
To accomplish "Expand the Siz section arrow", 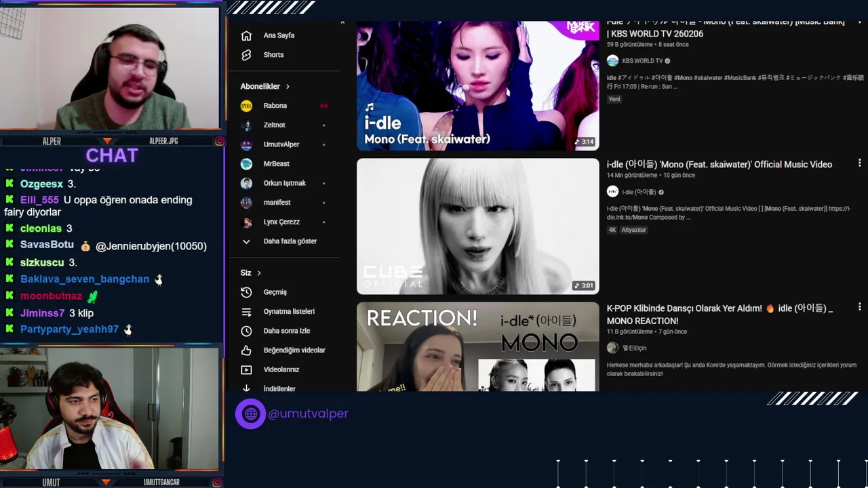I will point(258,273).
